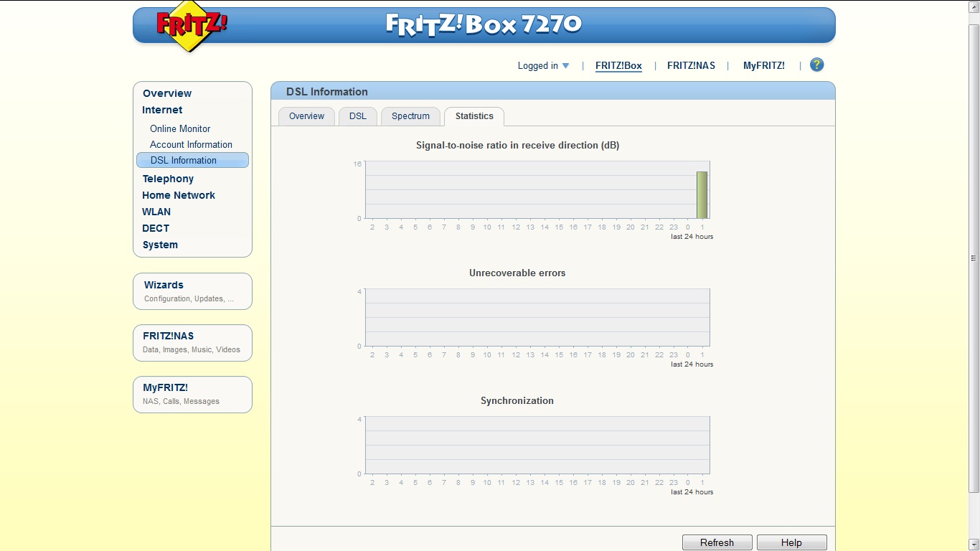Open the MyFRITZ! sidebar panel
980x551 pixels.
coord(192,395)
